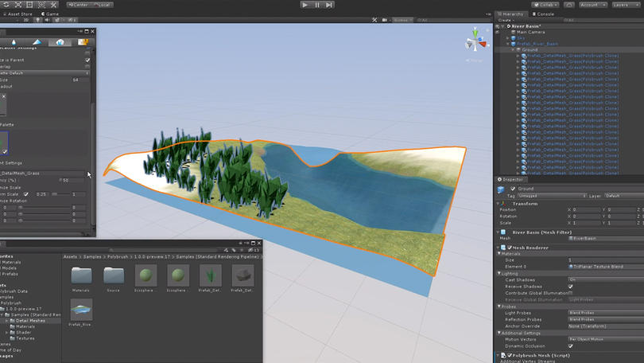Open the Motion Vectors dropdown

(606, 340)
